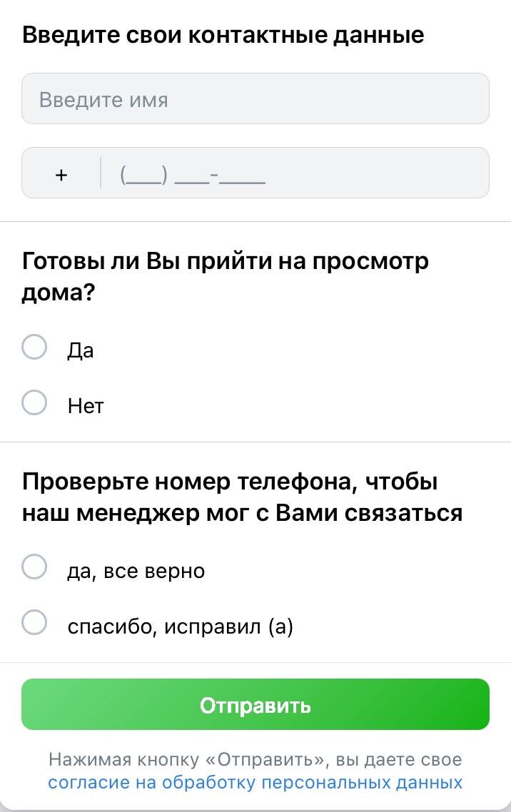The height and width of the screenshot is (812, 511).
Task: Click the phone area code placeholder in parentheses
Action: [145, 174]
